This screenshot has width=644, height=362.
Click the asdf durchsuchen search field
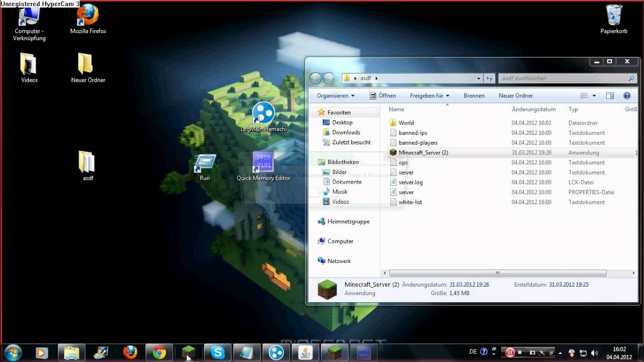coord(567,78)
